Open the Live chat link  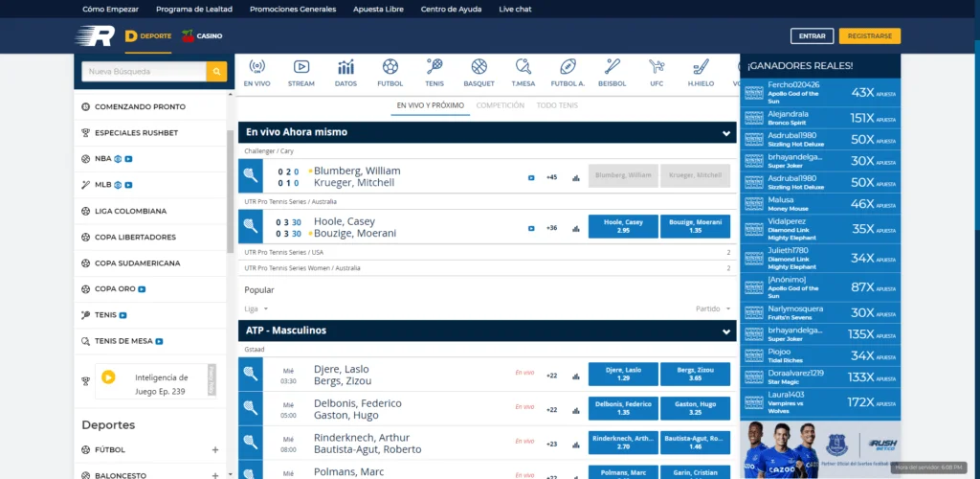(x=515, y=9)
